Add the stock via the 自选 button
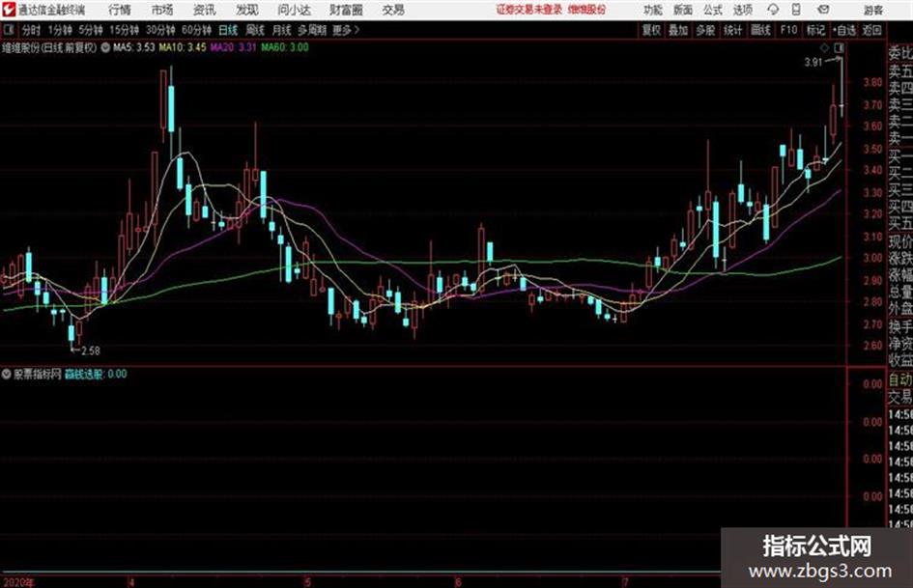The image size is (913, 588). 844,30
